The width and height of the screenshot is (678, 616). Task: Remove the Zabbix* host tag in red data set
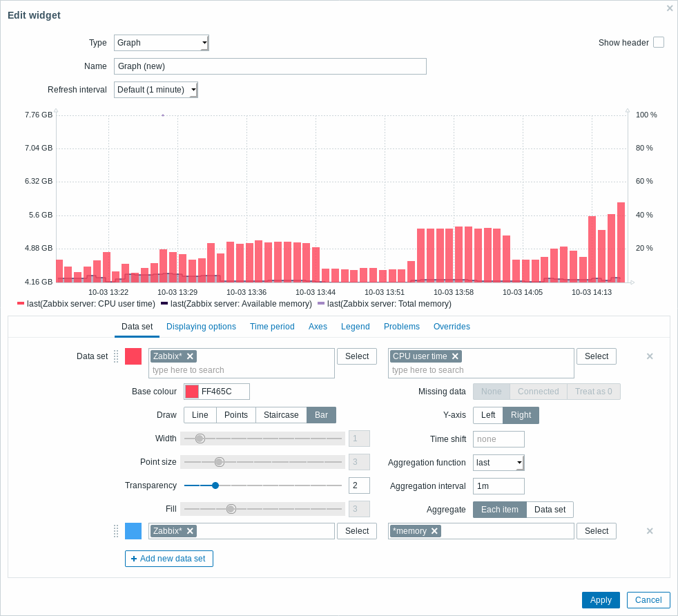(x=190, y=356)
